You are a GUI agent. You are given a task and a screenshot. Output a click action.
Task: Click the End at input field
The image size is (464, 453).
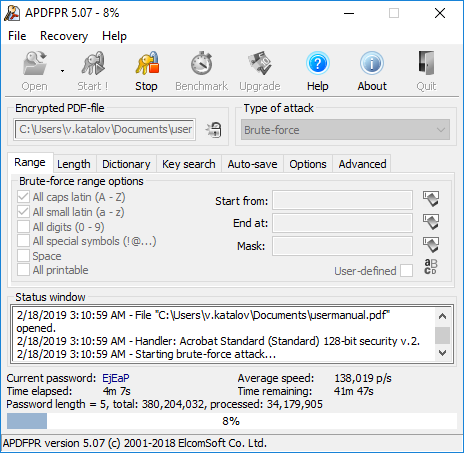coord(342,223)
